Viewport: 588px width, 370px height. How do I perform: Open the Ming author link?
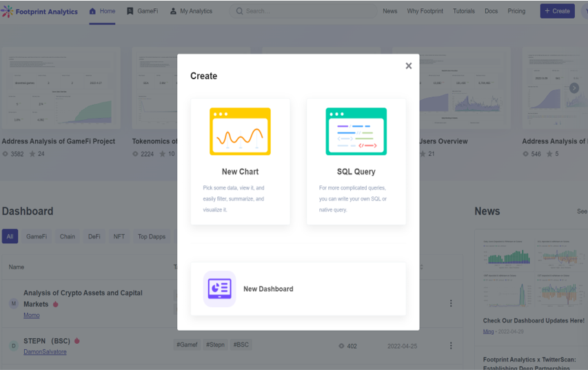coord(488,331)
